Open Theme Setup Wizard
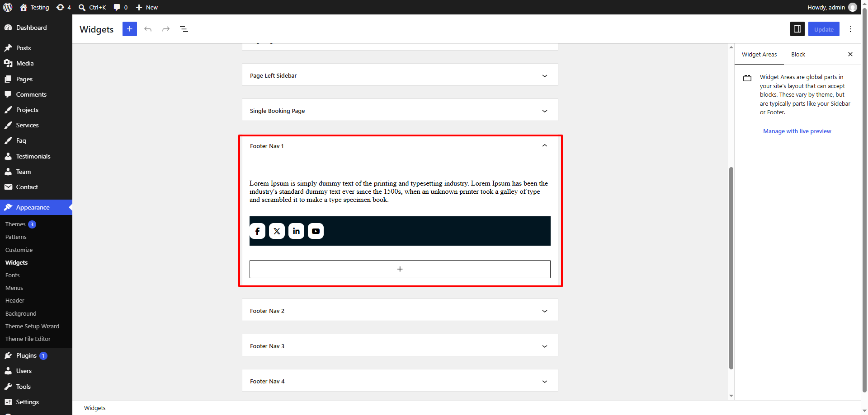This screenshot has width=868, height=415. tap(32, 326)
